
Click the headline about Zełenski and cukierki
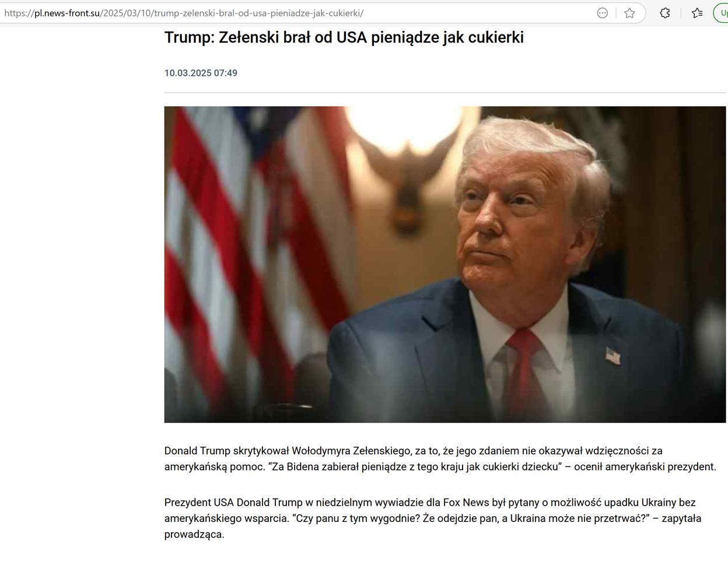click(x=344, y=37)
